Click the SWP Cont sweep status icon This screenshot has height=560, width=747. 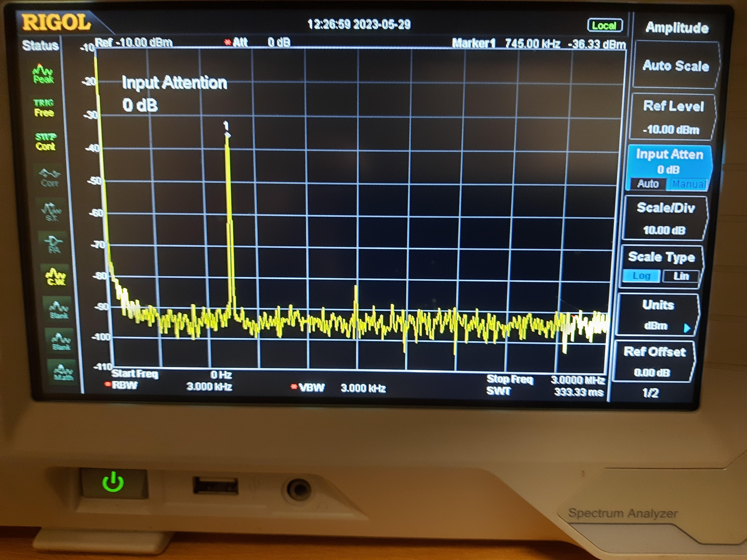46,142
